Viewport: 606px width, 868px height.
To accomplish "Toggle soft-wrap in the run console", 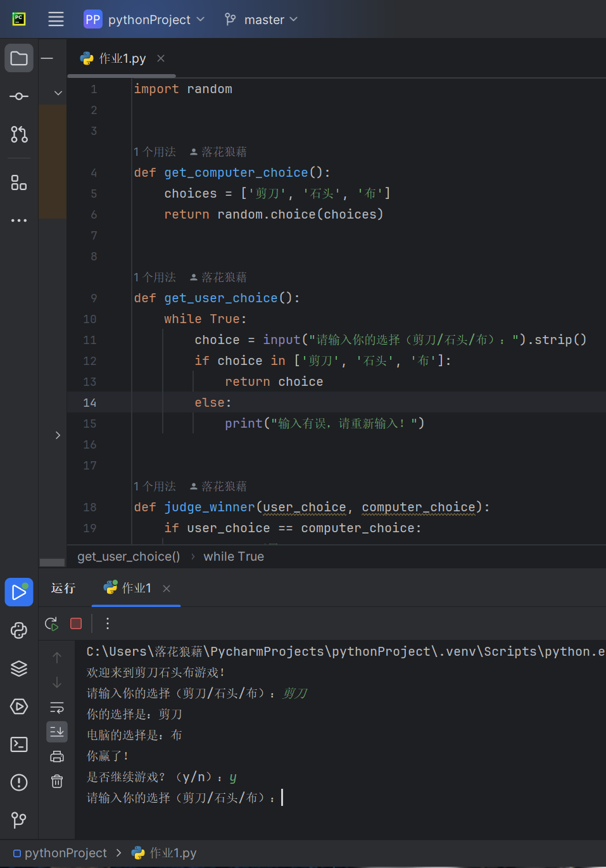I will tap(57, 707).
